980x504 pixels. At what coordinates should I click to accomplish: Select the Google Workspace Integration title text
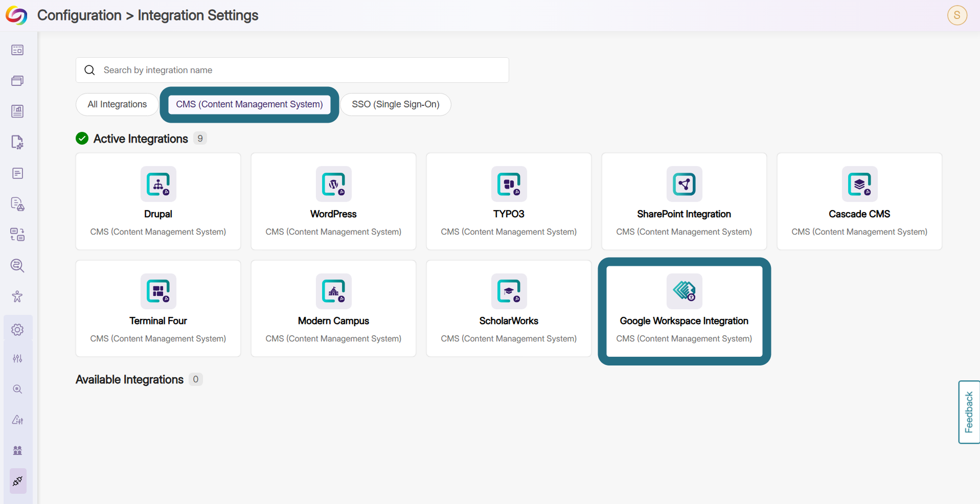[684, 321]
